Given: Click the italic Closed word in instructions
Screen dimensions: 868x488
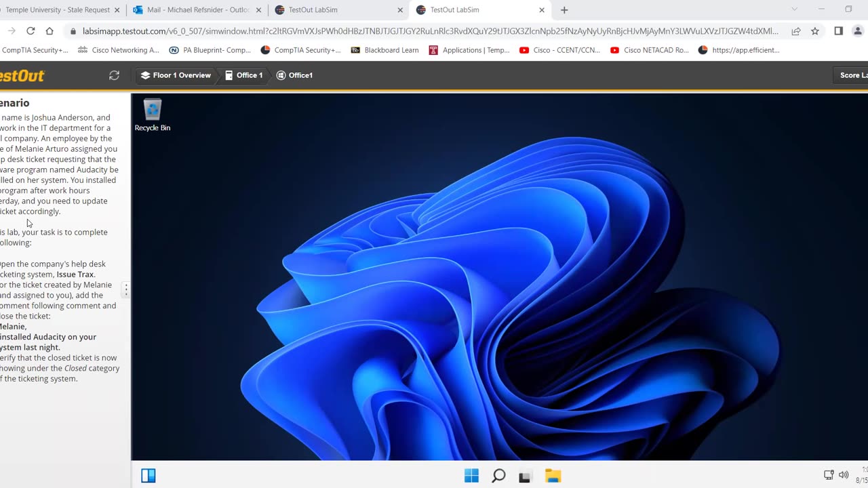Looking at the screenshot, I should [x=75, y=368].
